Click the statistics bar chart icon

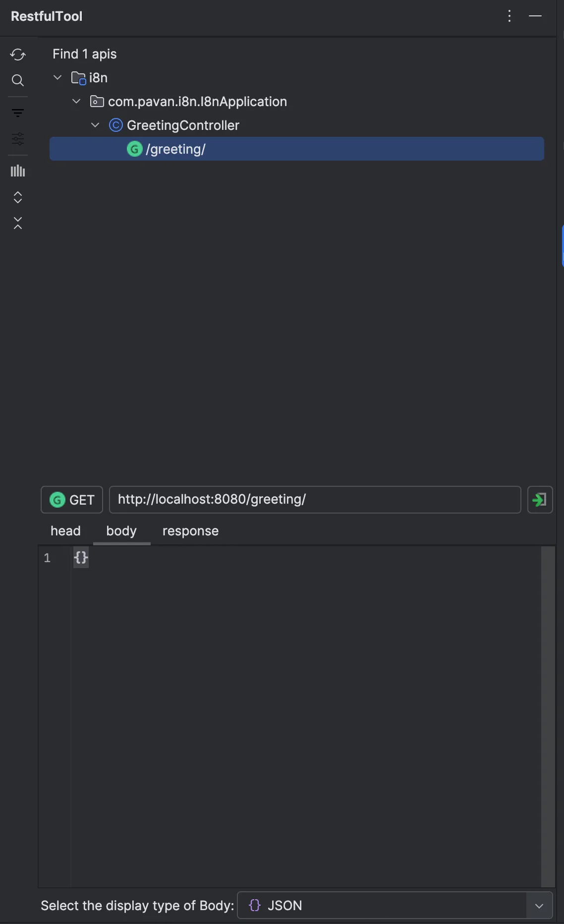tap(18, 171)
